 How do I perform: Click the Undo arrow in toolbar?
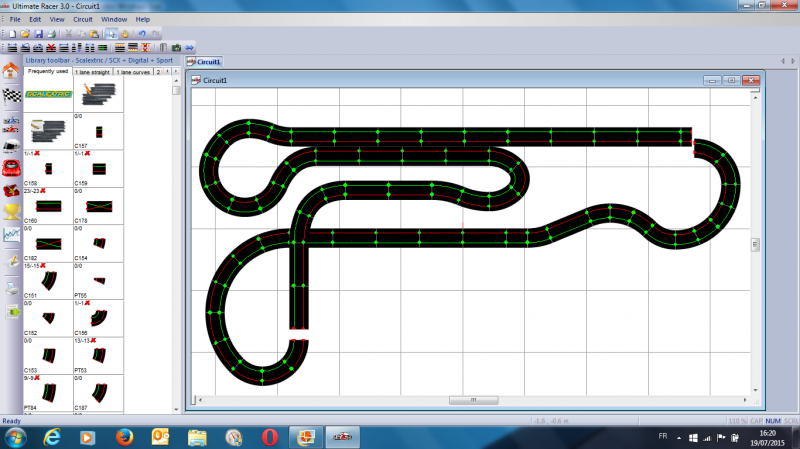(x=142, y=33)
